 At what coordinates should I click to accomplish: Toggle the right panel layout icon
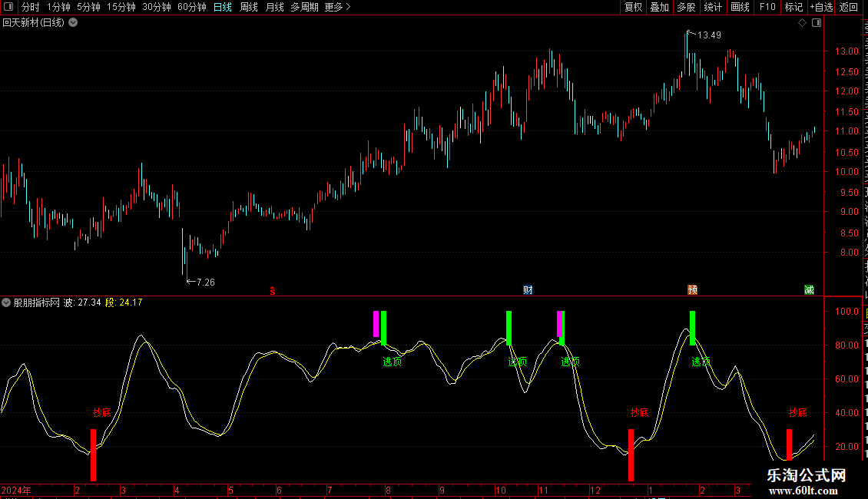pos(817,23)
